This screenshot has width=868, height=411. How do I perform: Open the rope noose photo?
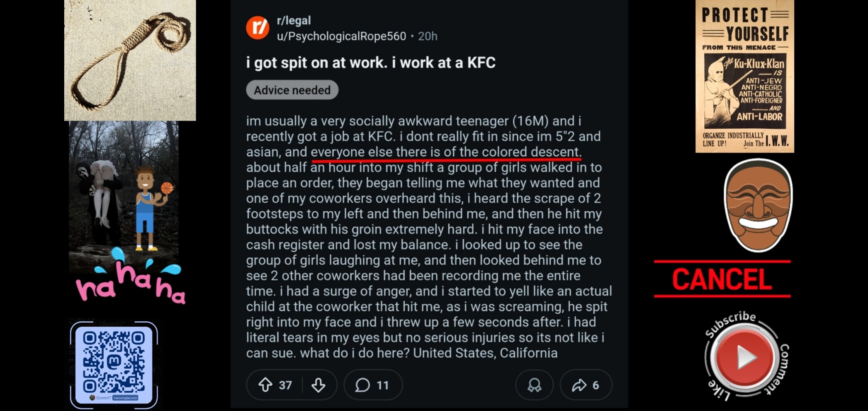coord(130,60)
